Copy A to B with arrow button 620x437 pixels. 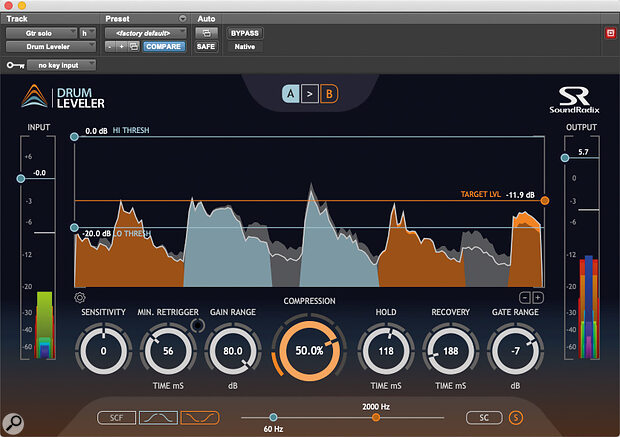tap(310, 94)
